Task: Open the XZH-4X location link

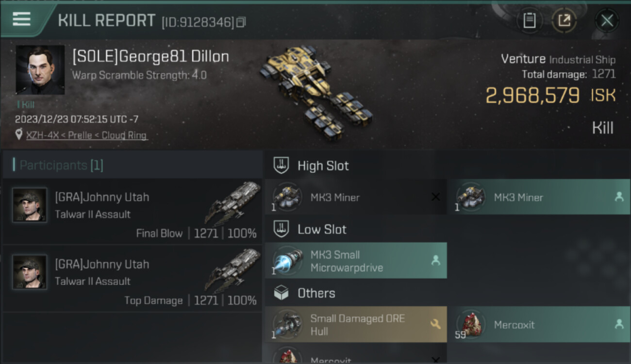Action: tap(86, 135)
